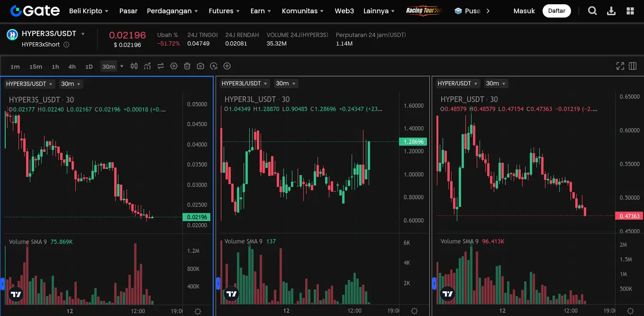Screen dimensions: 644x316
Task: Expand the timeframe dropdown arrow in toolbar
Action: point(122,66)
